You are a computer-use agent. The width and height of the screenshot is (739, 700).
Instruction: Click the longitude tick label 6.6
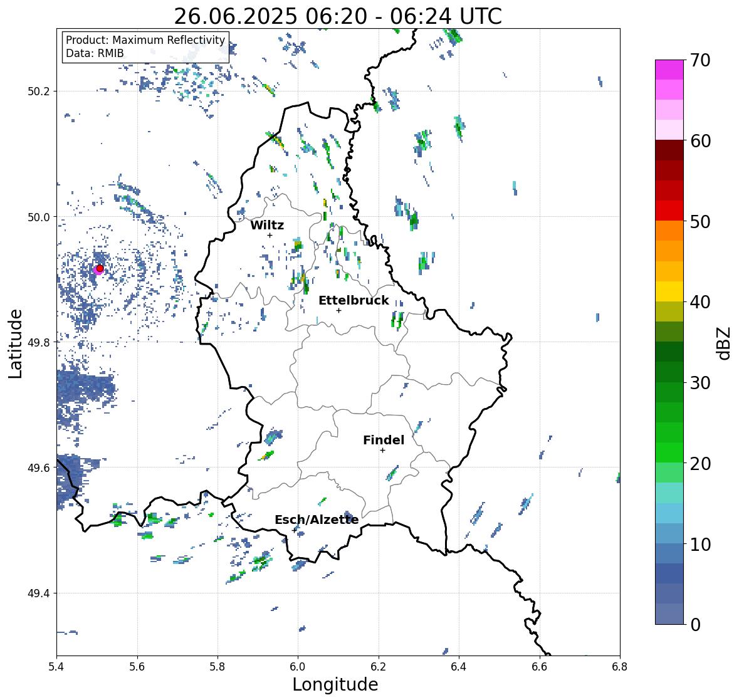pyautogui.click(x=539, y=667)
